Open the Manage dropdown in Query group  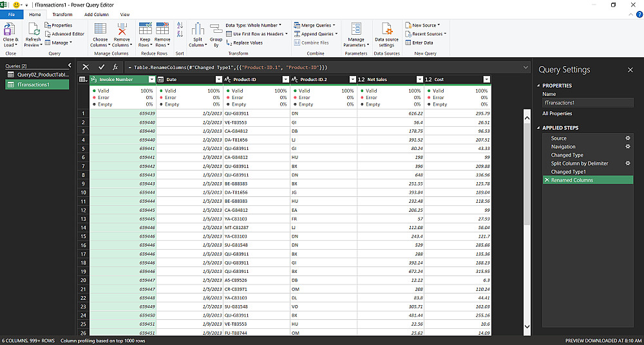pyautogui.click(x=59, y=42)
